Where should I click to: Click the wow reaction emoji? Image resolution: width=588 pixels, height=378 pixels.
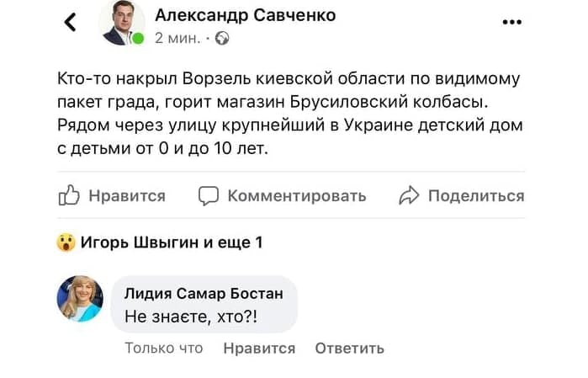click(66, 243)
